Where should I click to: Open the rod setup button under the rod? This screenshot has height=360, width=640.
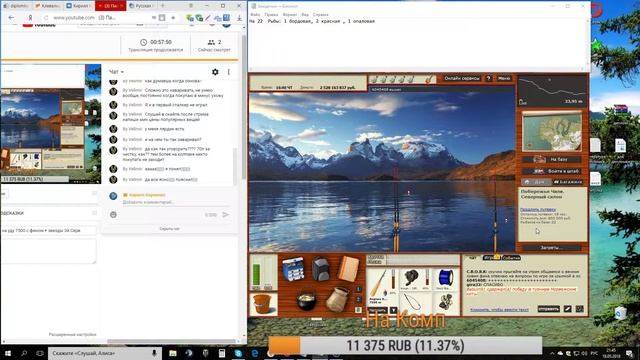pyautogui.click(x=378, y=310)
